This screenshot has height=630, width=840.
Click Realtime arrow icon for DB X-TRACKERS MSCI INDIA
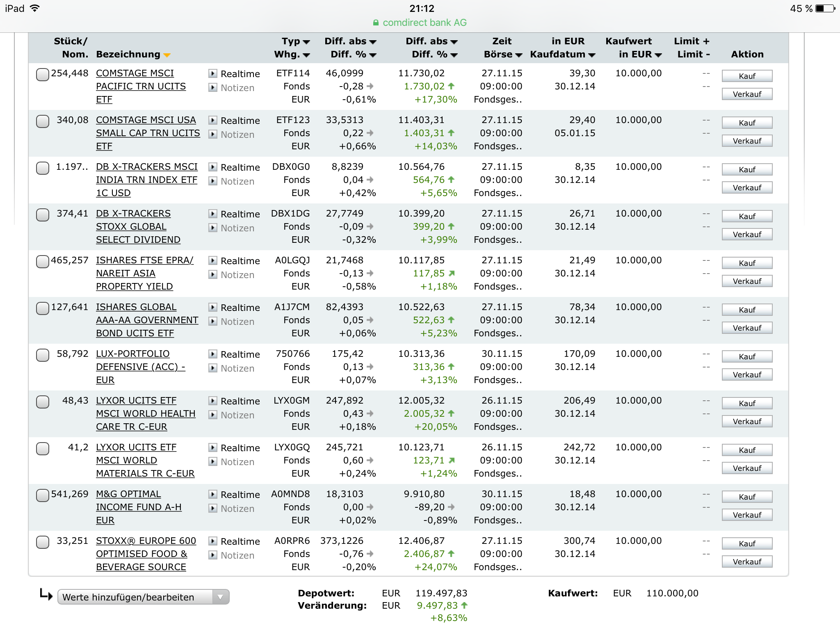click(x=212, y=167)
